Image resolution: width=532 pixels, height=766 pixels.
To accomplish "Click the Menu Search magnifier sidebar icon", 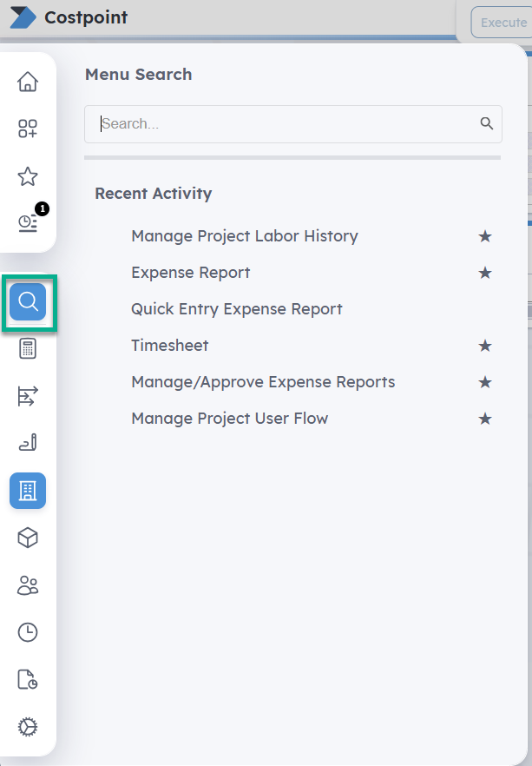I will point(28,301).
